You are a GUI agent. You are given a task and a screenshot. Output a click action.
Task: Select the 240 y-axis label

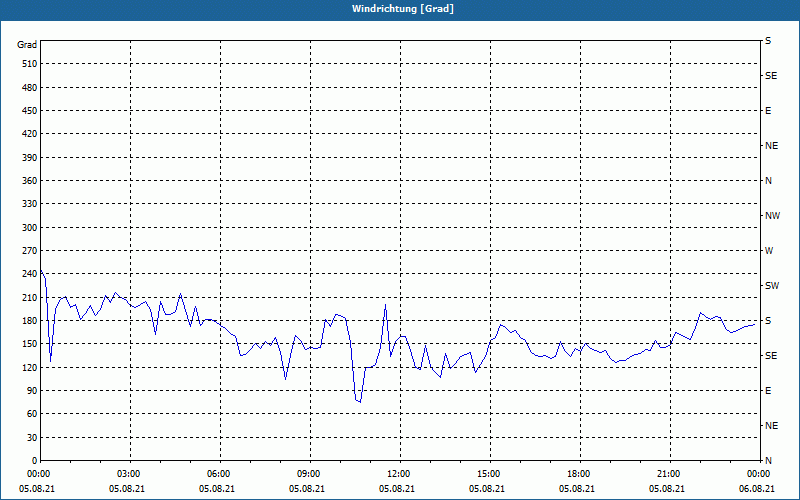(x=30, y=274)
